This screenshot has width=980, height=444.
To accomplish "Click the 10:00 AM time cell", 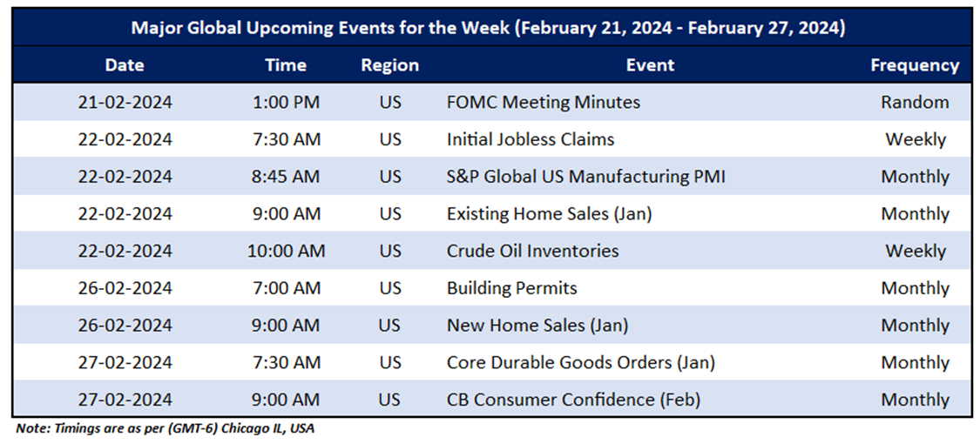I will pos(286,251).
